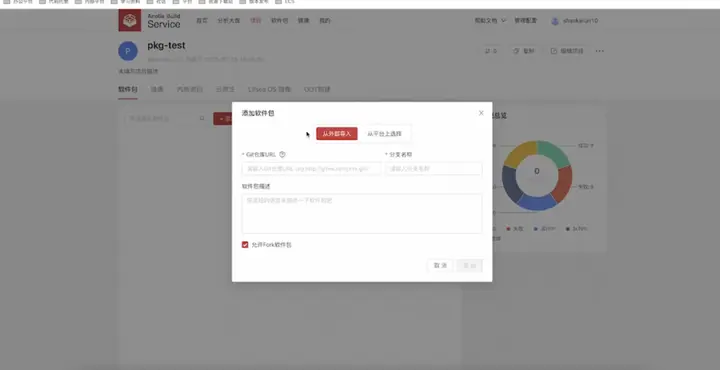Switch to the Linux OS image tab

(270, 89)
